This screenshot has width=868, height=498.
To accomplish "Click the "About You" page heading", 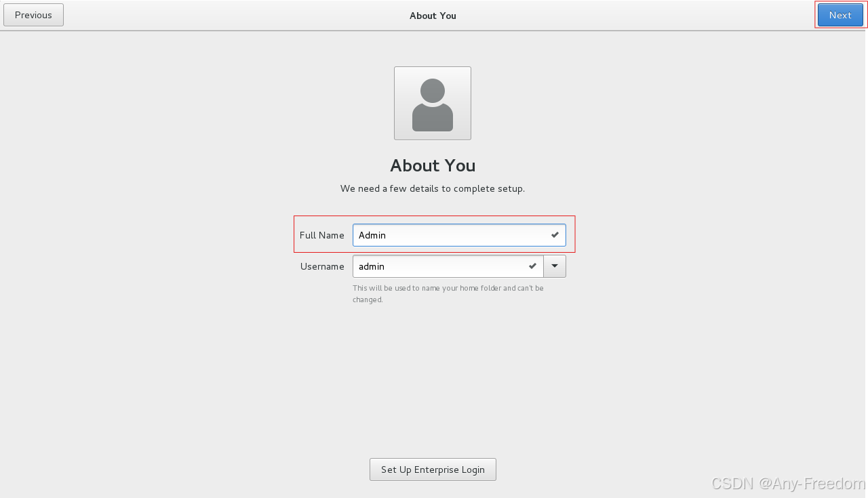I will (x=433, y=166).
